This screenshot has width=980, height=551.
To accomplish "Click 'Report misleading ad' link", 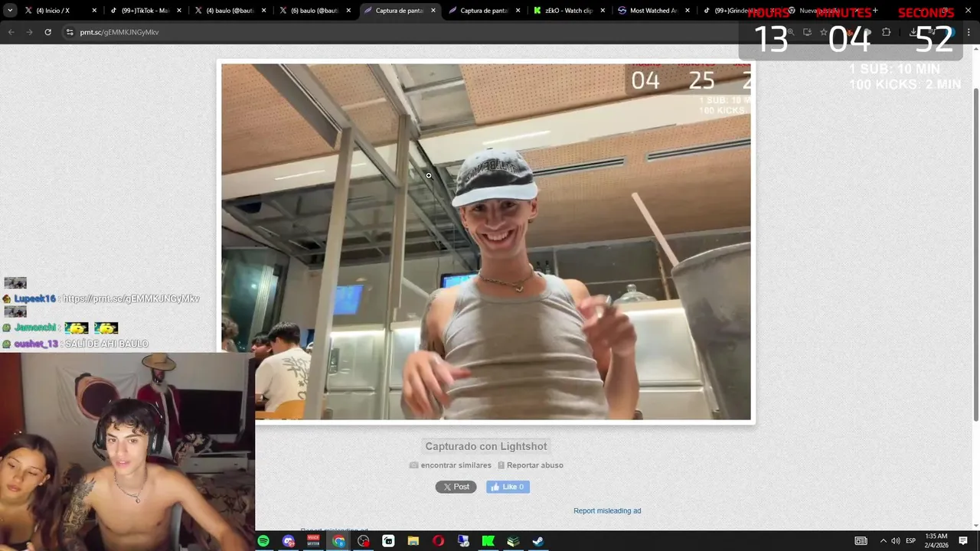I will pos(607,510).
